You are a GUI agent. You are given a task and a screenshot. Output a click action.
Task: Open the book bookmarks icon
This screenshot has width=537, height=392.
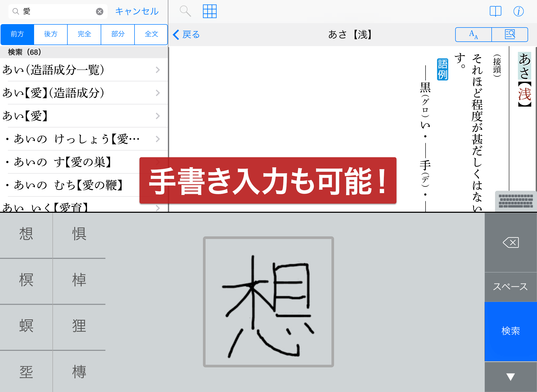(495, 11)
